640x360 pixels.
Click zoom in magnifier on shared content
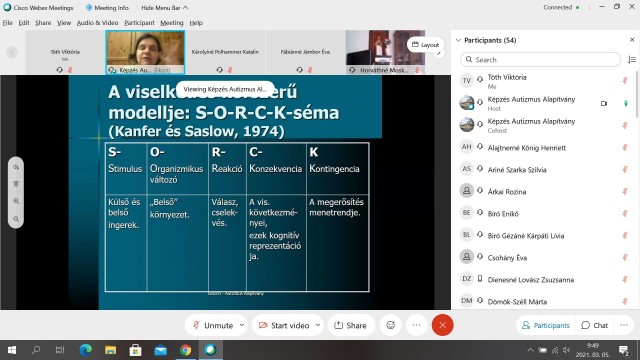[16, 201]
